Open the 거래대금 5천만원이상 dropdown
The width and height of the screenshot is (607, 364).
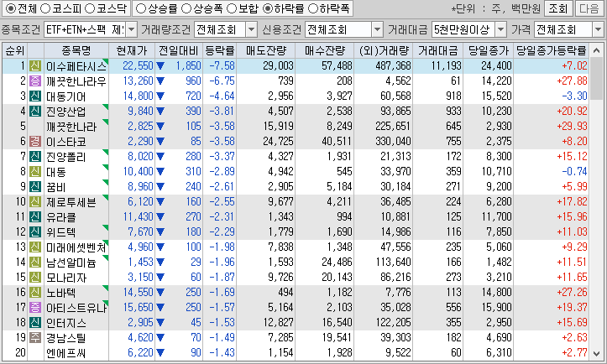[501, 29]
